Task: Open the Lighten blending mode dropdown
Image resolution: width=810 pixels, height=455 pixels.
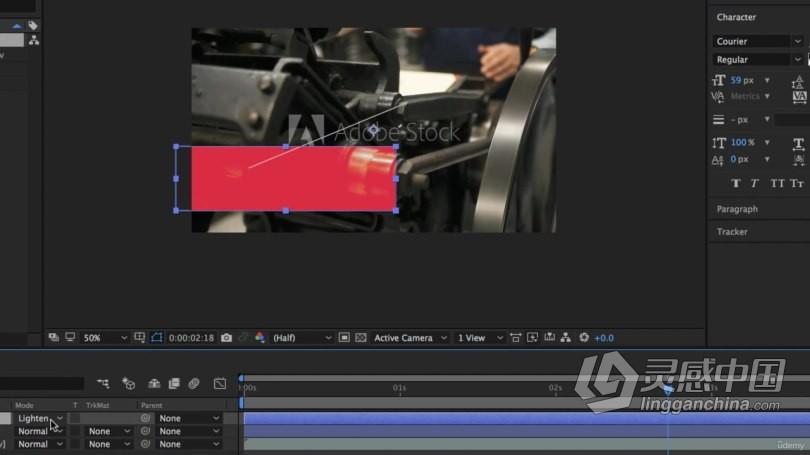Action: (40, 418)
